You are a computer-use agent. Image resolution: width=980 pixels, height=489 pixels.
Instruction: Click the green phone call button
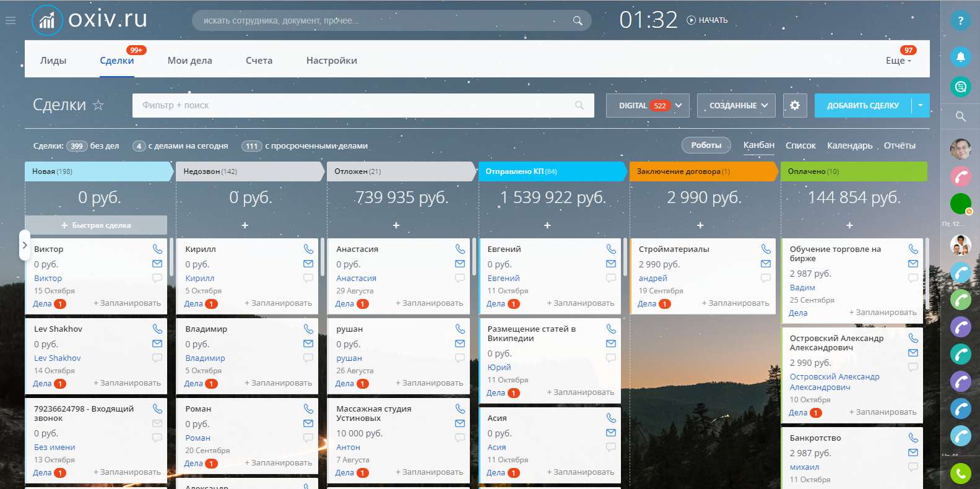(960, 474)
